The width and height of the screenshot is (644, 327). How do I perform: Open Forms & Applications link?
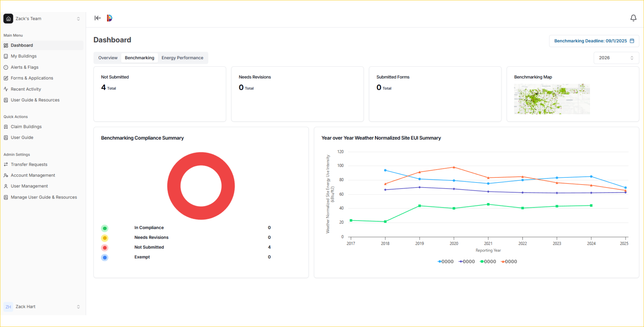43,78
